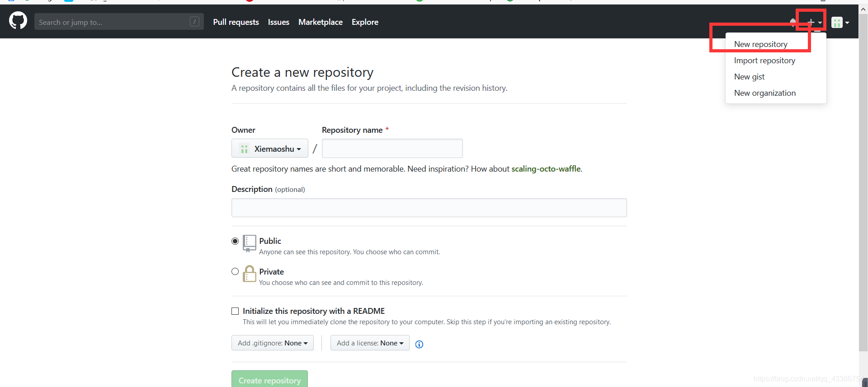The image size is (868, 387).
Task: Focus the Repository name input field
Action: pos(392,148)
